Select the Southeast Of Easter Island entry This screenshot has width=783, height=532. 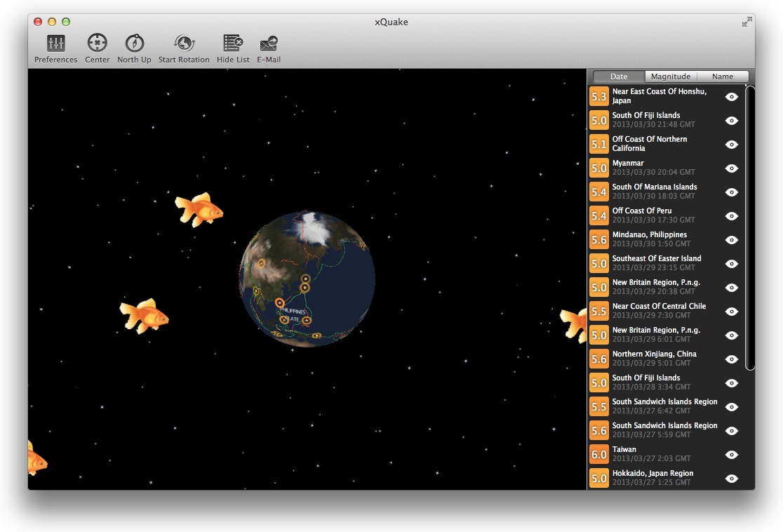666,263
